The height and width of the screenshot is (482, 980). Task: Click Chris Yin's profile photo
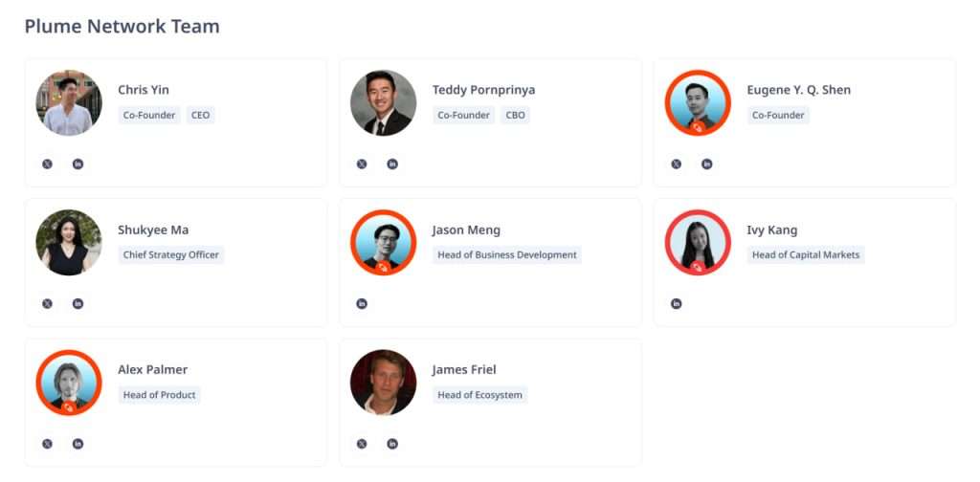(x=69, y=102)
